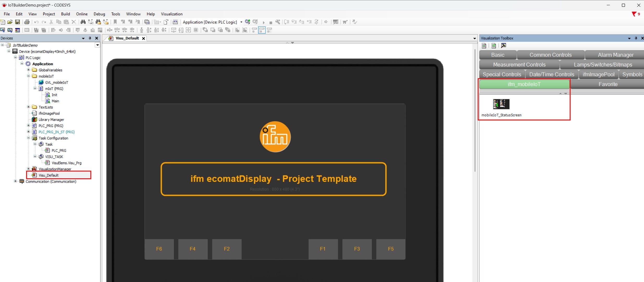Click the Delete X icon in toolbar
The width and height of the screenshot is (644, 282).
coord(74,22)
